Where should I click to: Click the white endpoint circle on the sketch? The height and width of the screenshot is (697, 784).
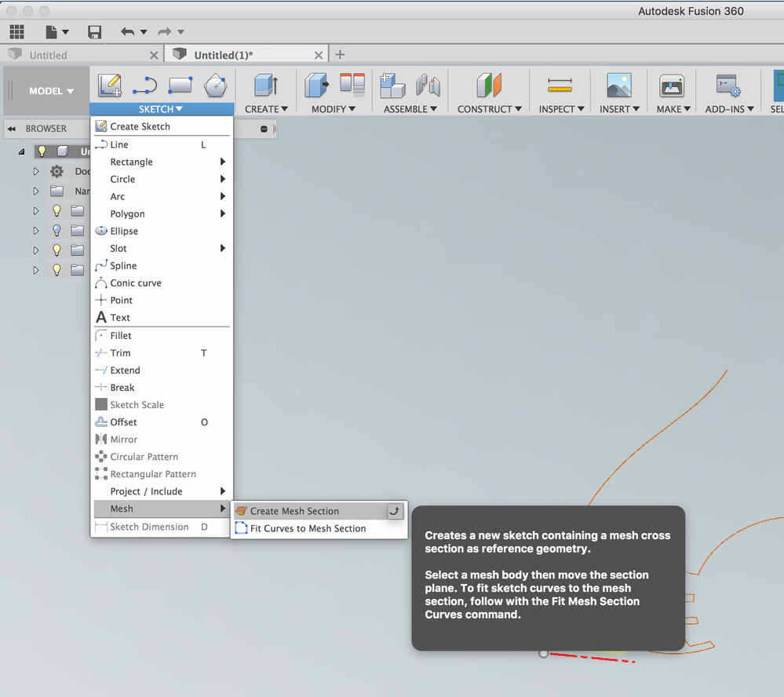[x=544, y=654]
